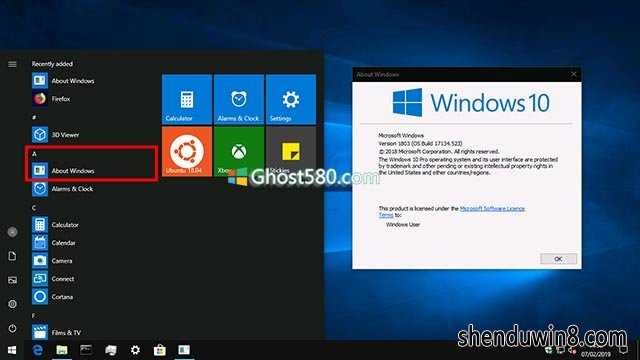The width and height of the screenshot is (640, 360).
Task: Open Settings gear in Start rail
Action: 12,304
